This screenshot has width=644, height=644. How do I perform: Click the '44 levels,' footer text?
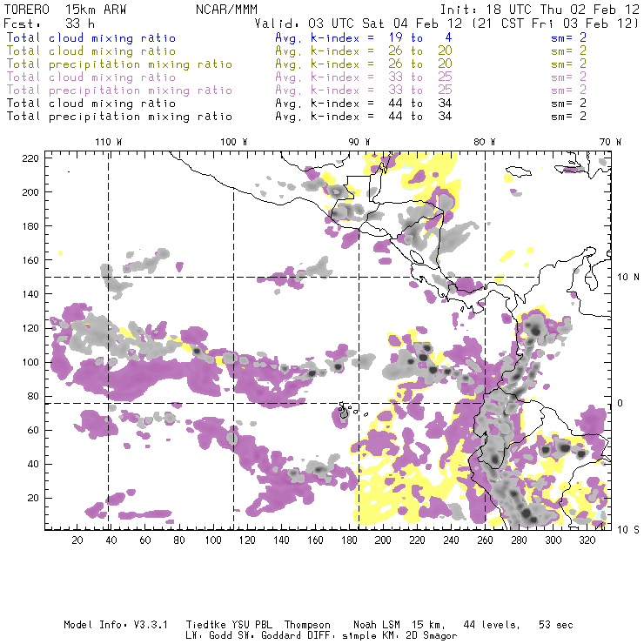492,625
